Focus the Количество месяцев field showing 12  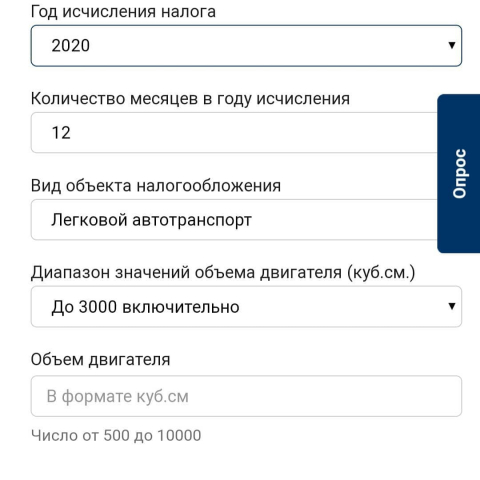click(x=234, y=133)
